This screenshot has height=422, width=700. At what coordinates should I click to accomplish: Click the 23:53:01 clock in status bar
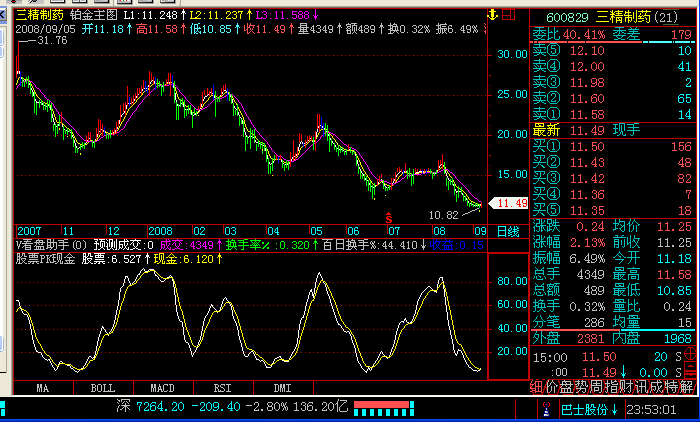(652, 409)
